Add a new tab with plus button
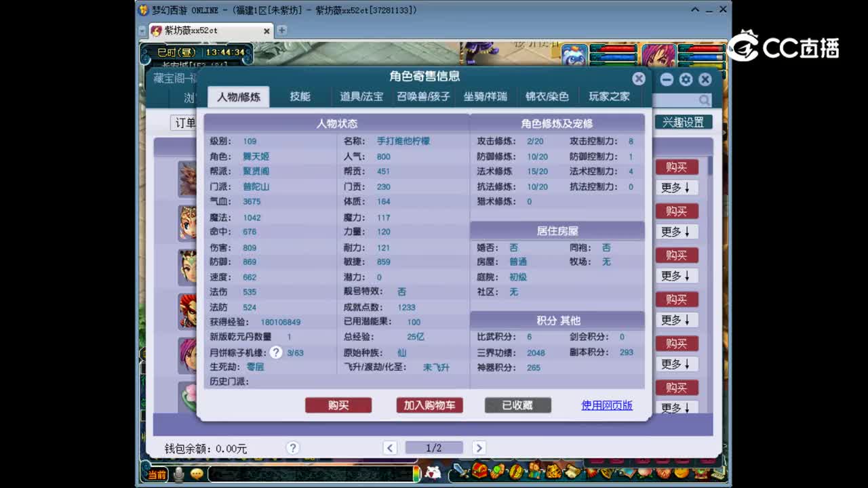868x488 pixels. (x=281, y=30)
